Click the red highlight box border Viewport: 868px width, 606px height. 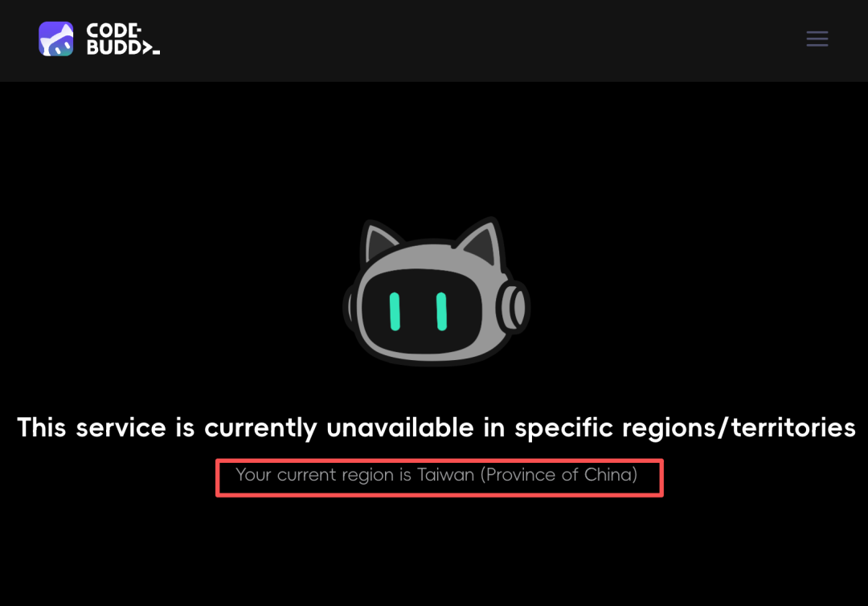click(440, 461)
